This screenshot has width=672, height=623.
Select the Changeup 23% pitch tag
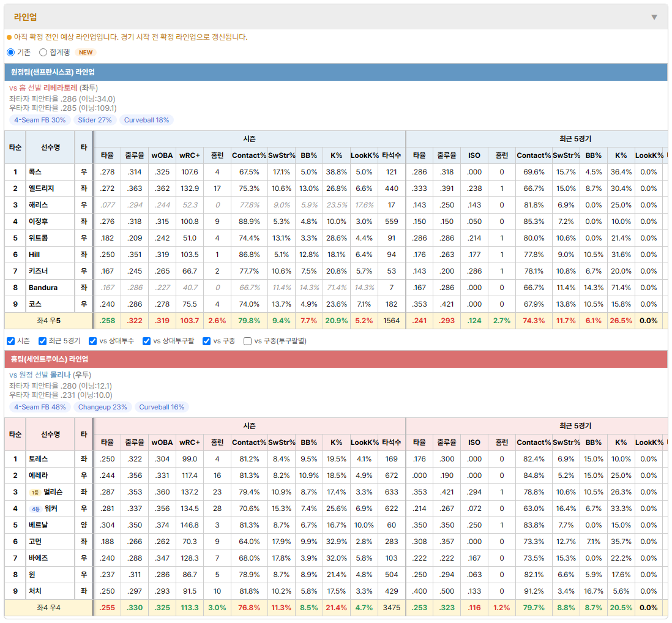click(102, 407)
